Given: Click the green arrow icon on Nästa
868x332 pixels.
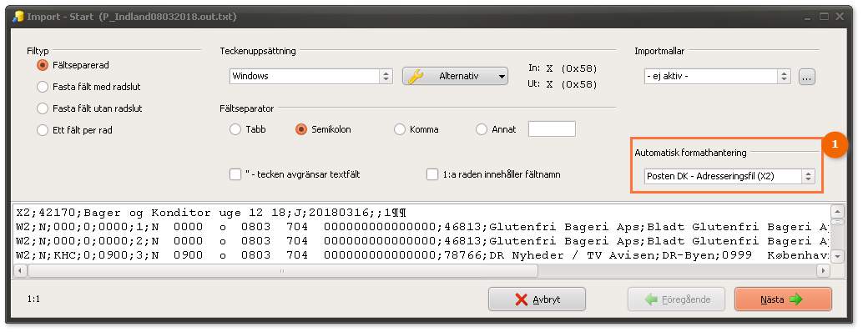Looking at the screenshot, I should pos(795,299).
